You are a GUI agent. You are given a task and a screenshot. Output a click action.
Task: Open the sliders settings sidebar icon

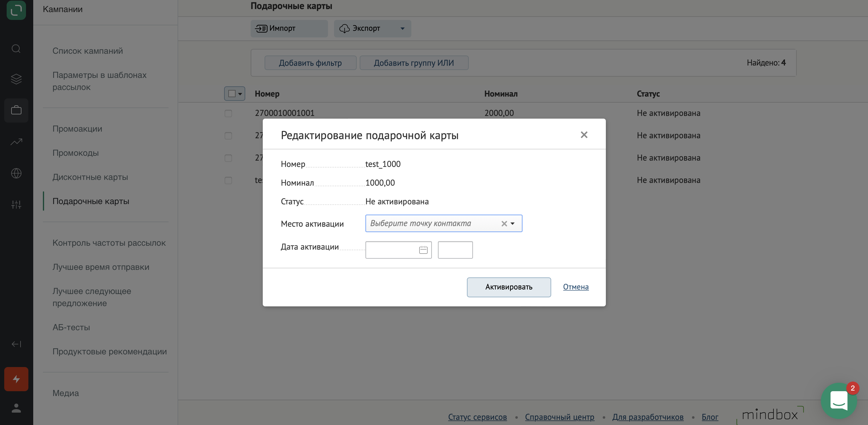[16, 204]
